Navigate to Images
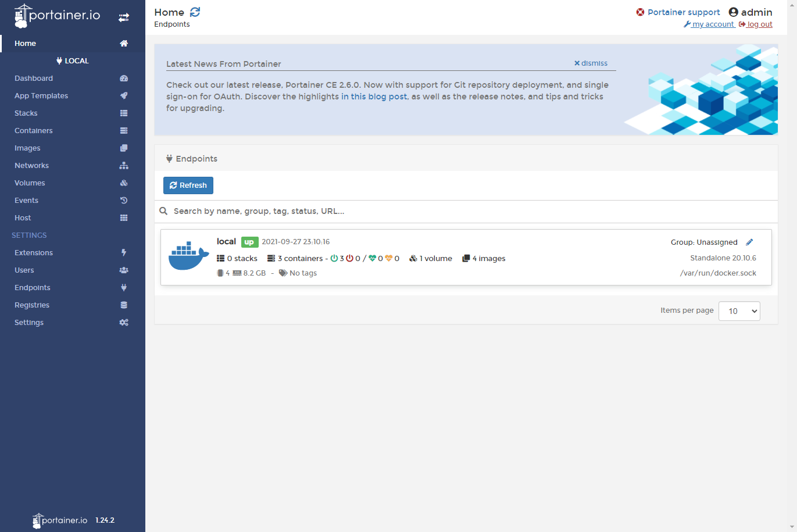 pyautogui.click(x=27, y=148)
